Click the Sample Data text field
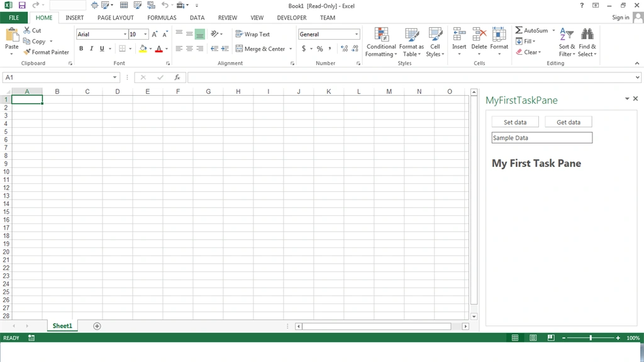Image resolution: width=644 pixels, height=362 pixels. tap(542, 138)
